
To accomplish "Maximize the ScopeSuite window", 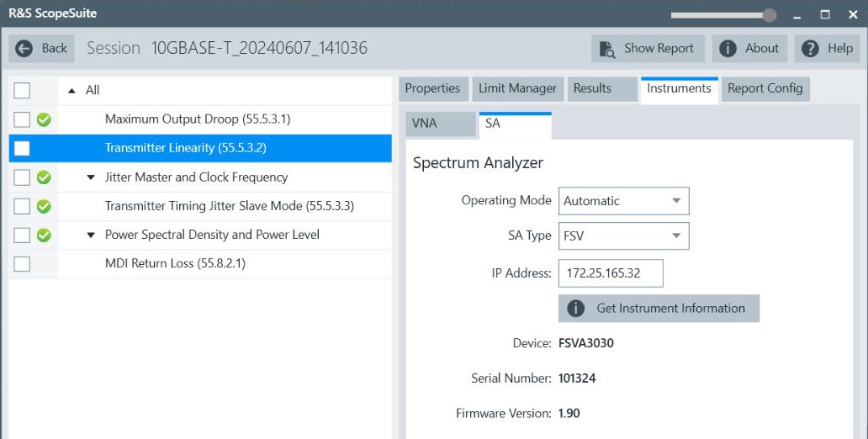I will (x=825, y=15).
